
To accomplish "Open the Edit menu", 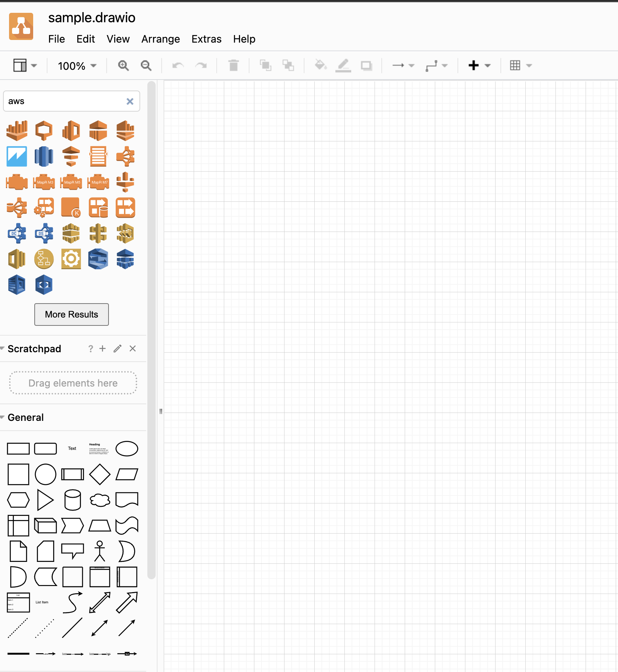I will click(86, 39).
